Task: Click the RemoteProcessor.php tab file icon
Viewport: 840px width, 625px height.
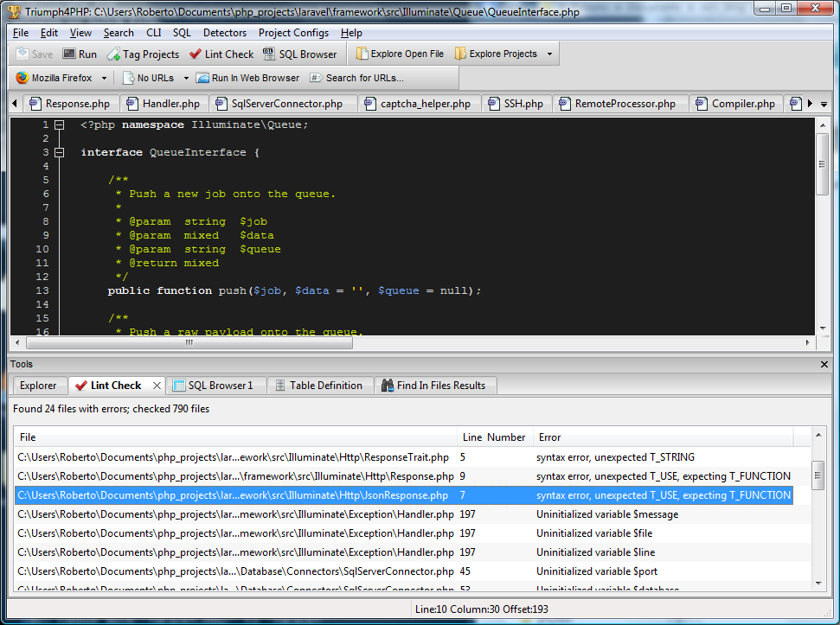Action: [x=565, y=104]
